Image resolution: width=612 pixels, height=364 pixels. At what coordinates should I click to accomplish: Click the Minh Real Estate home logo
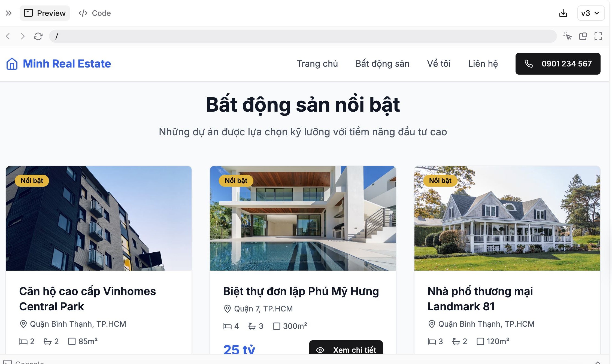point(59,64)
